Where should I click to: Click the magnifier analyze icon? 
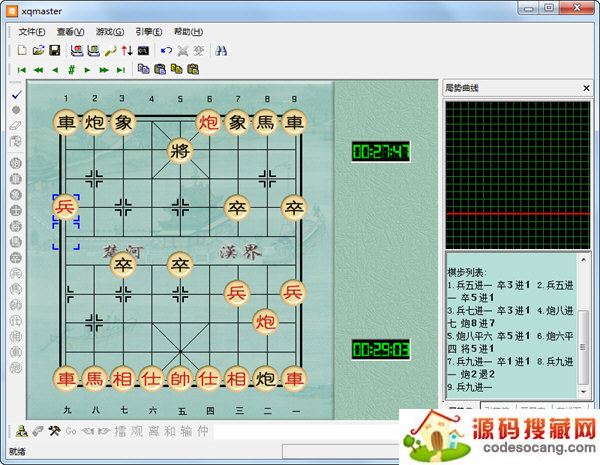pyautogui.click(x=110, y=51)
